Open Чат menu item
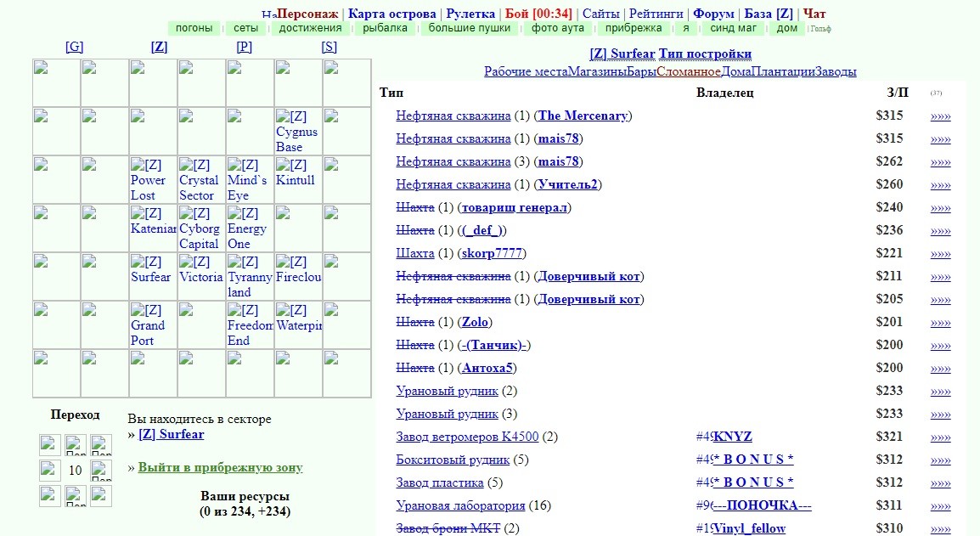Image resolution: width=980 pixels, height=536 pixels. (814, 14)
